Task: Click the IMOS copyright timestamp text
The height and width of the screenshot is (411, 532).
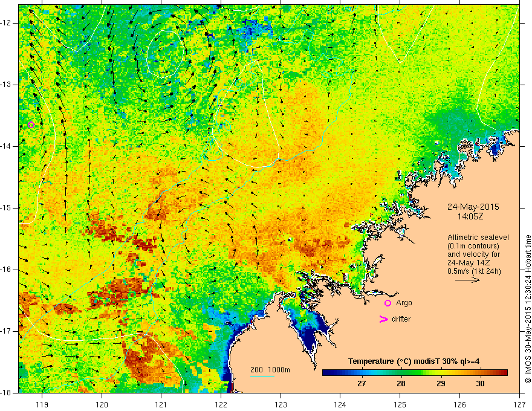Action: click(528, 309)
